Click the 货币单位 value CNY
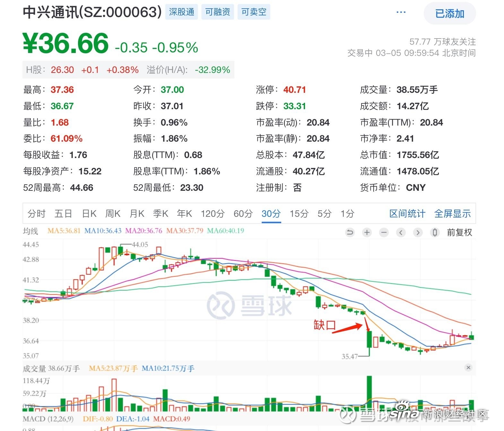The image size is (504, 431). click(416, 188)
